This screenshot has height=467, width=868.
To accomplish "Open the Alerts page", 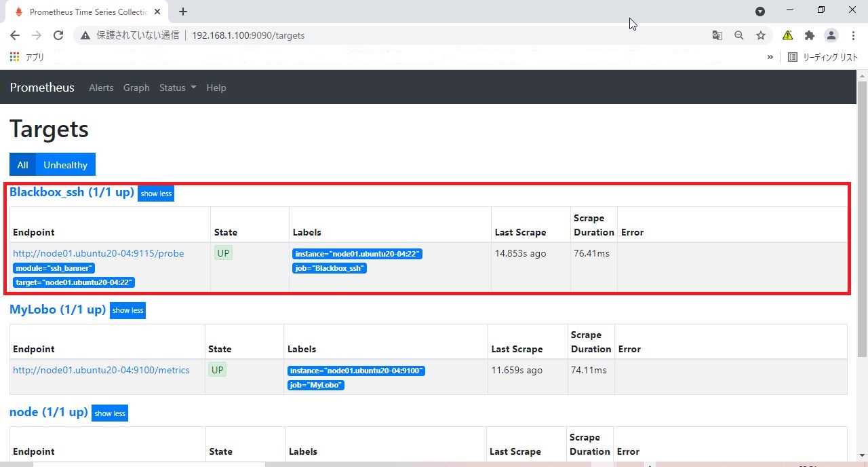I will point(101,88).
